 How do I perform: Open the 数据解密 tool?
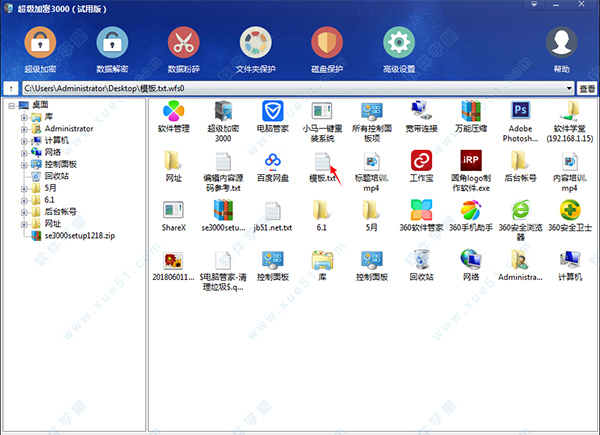point(112,44)
